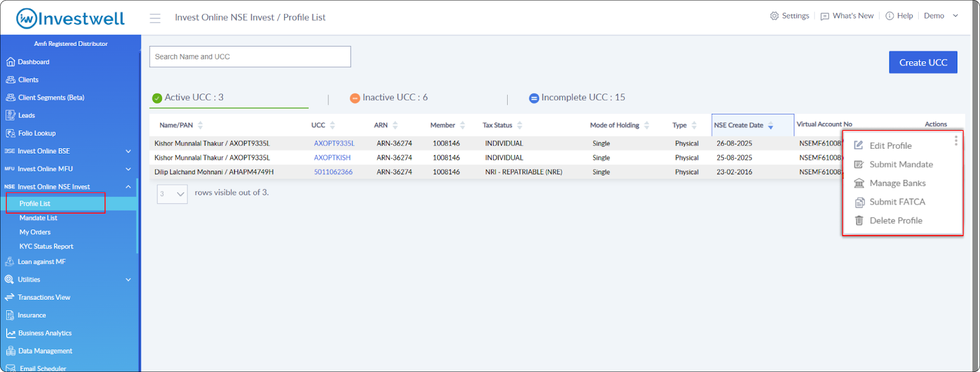This screenshot has height=372, width=980.
Task: Sort by Type column
Action: point(694,125)
